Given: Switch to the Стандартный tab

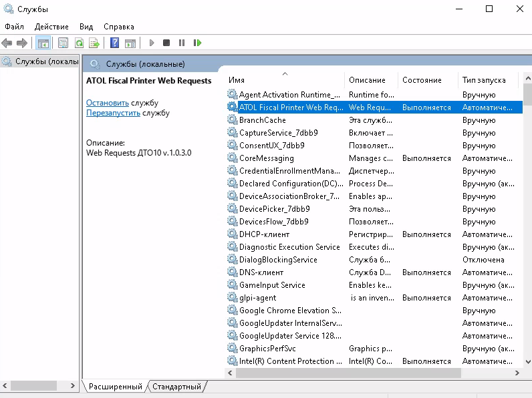Looking at the screenshot, I should click(x=176, y=387).
